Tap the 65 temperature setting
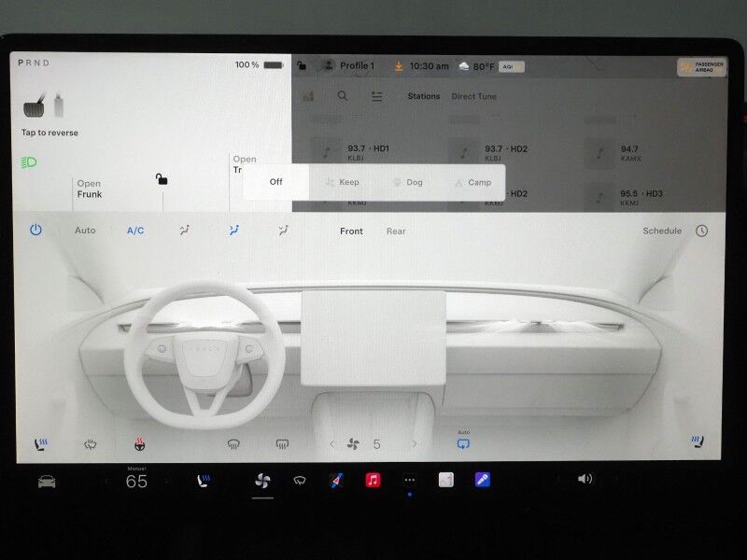The image size is (747, 560). (136, 482)
